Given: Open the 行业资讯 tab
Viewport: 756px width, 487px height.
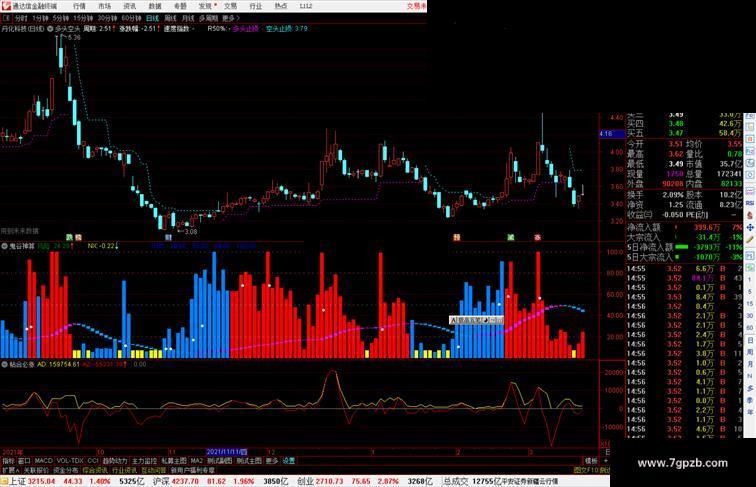Looking at the screenshot, I should [x=124, y=470].
